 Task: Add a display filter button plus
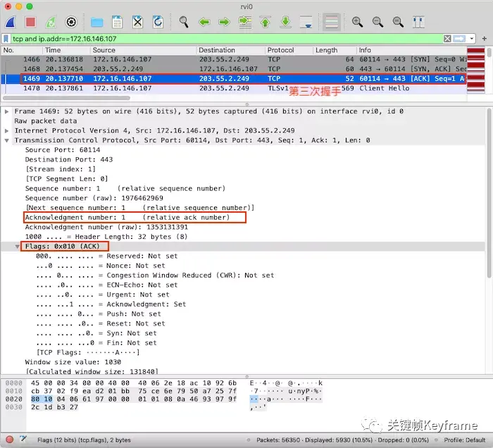(485, 39)
